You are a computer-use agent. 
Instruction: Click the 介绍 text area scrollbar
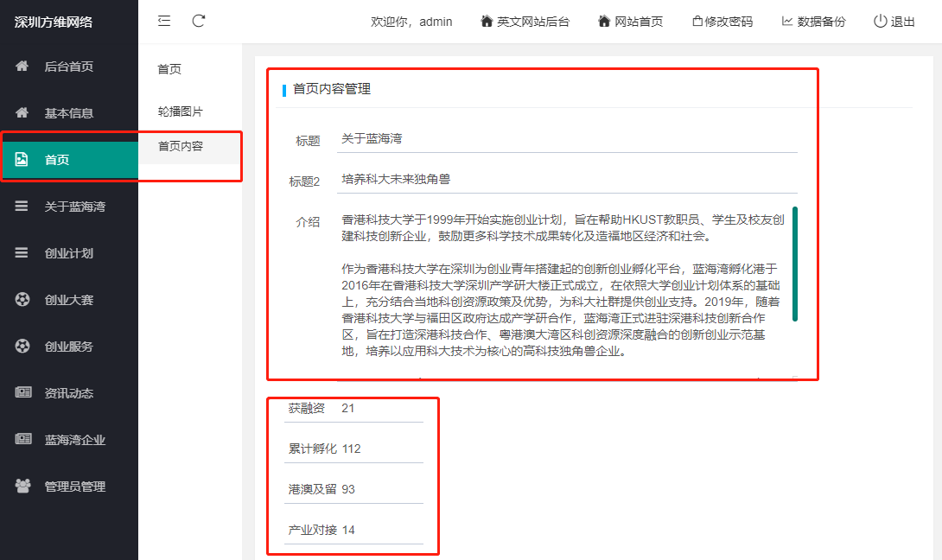point(795,264)
